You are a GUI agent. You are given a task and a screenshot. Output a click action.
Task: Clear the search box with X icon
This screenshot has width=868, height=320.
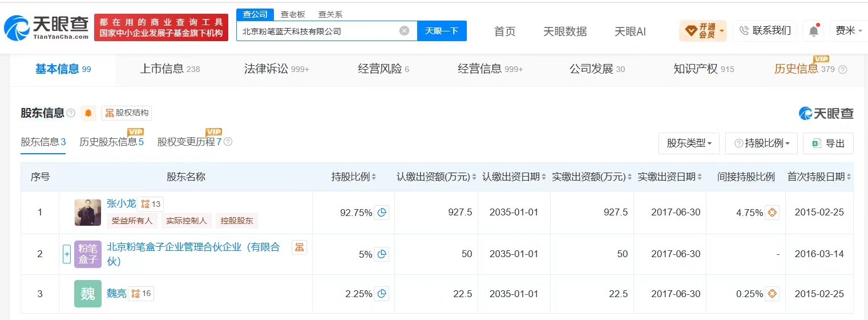pyautogui.click(x=404, y=31)
